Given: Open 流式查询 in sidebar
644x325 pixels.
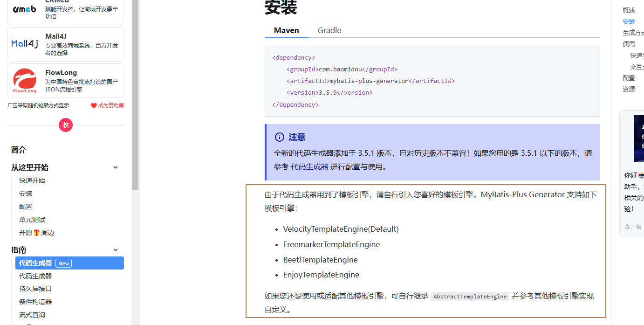Looking at the screenshot, I should point(32,315).
